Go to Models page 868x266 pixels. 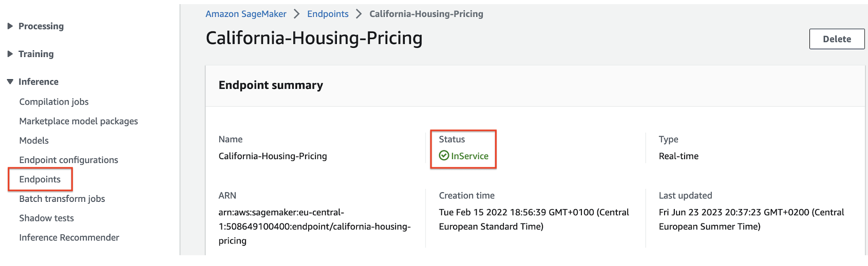click(x=34, y=141)
